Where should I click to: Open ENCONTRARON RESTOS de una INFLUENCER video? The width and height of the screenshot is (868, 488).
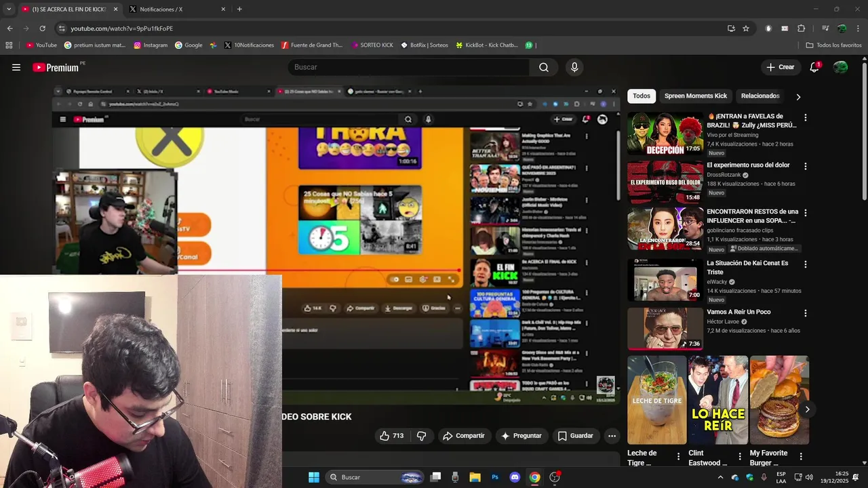click(751, 216)
